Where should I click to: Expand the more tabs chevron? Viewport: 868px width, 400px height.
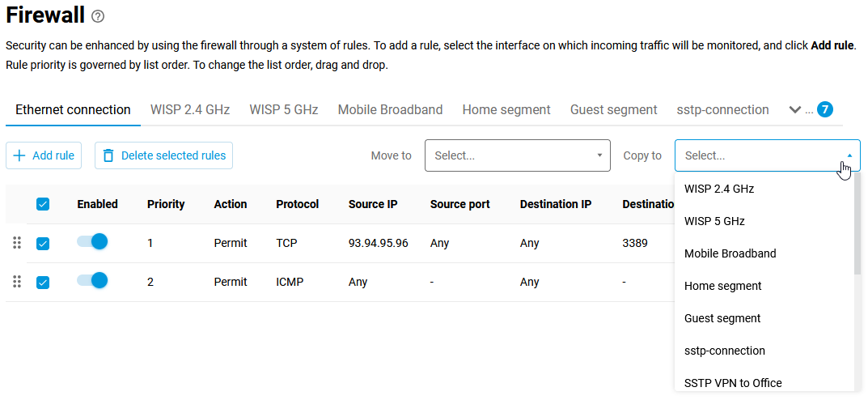click(x=794, y=109)
